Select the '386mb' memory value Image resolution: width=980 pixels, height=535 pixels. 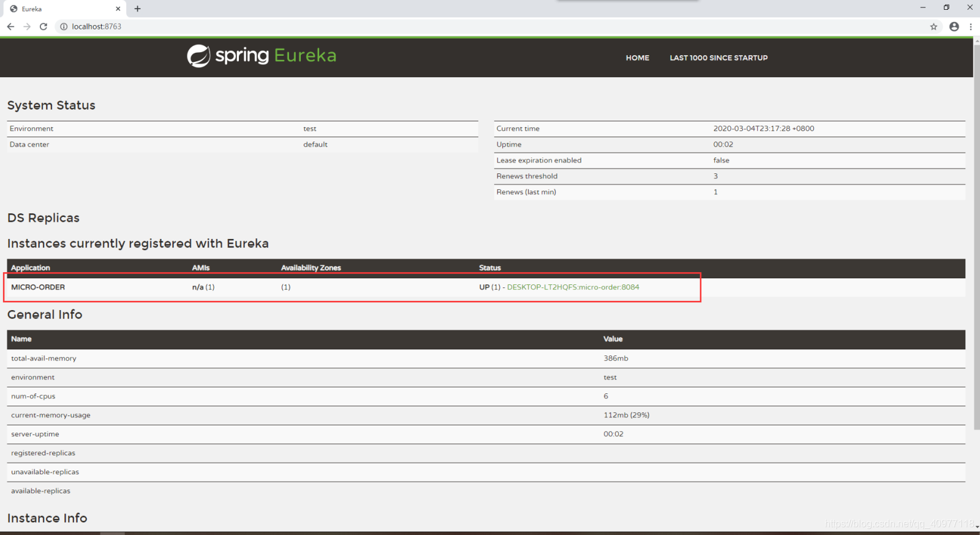(616, 359)
